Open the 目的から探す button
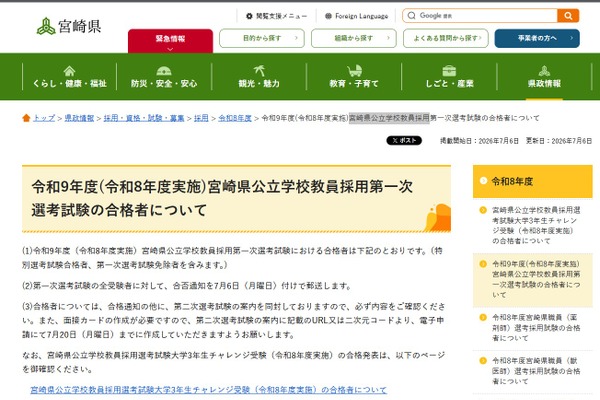 (x=262, y=38)
